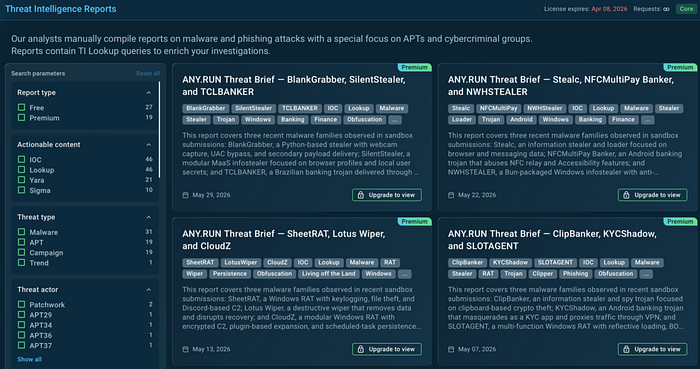Screen dimensions: 700x369
Task: Open the ClipBanker, KYCShadow report title
Action: [x=552, y=240]
